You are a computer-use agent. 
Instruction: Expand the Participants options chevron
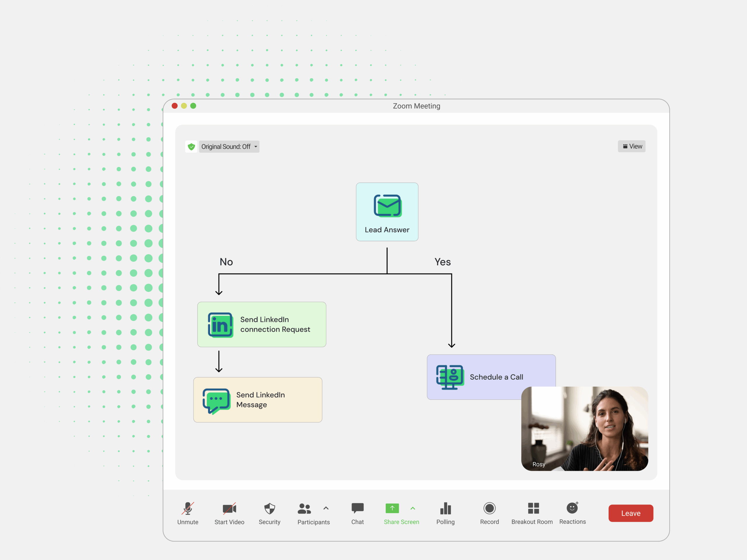click(326, 508)
